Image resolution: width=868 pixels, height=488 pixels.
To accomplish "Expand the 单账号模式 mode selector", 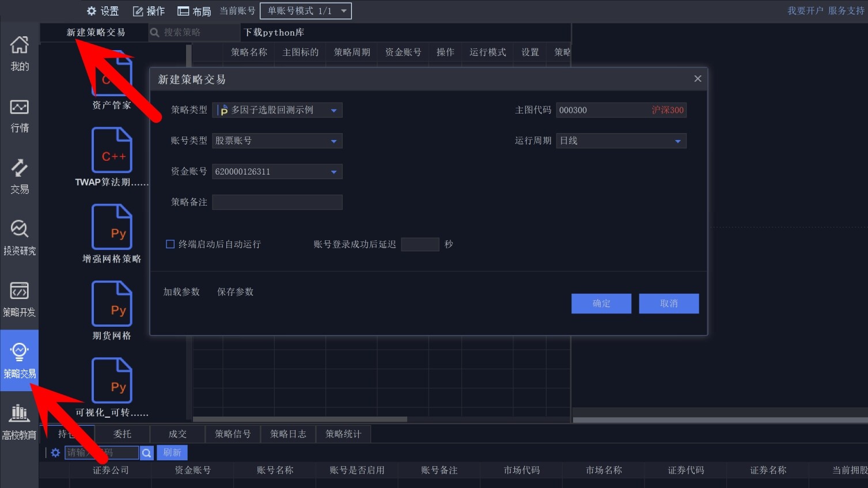I will click(305, 10).
